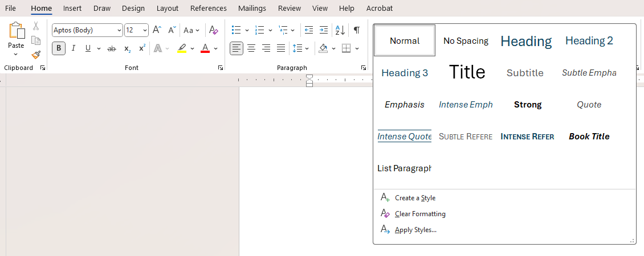Align text left
The width and height of the screenshot is (644, 256).
pos(236,48)
